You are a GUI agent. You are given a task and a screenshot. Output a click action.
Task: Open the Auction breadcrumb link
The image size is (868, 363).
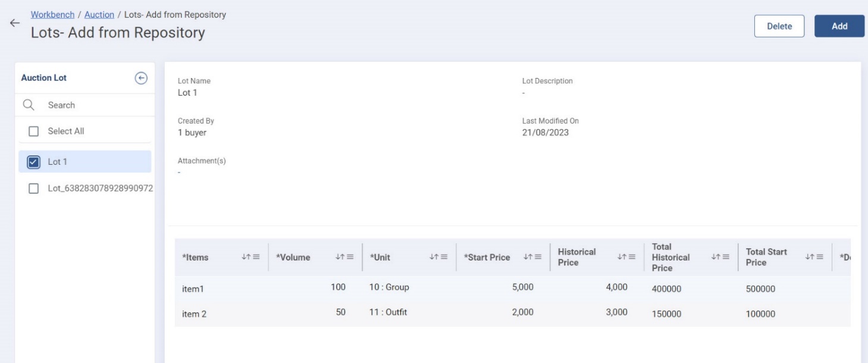pyautogui.click(x=99, y=15)
